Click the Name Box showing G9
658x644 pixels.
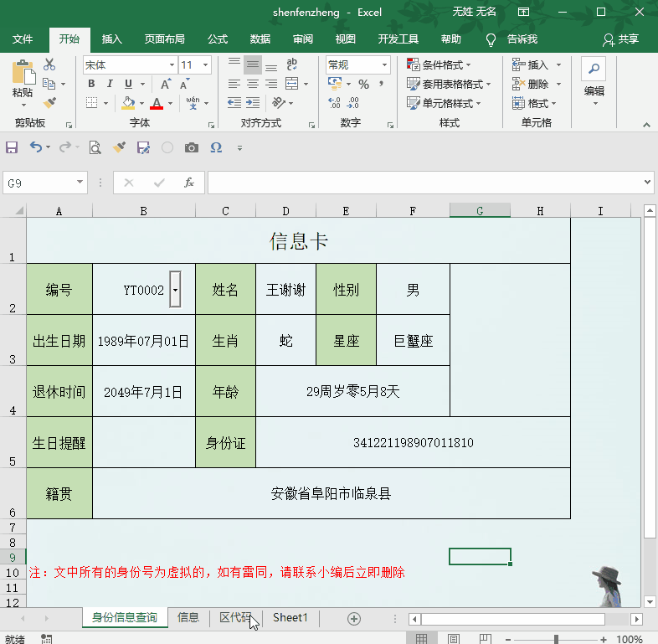(45, 183)
